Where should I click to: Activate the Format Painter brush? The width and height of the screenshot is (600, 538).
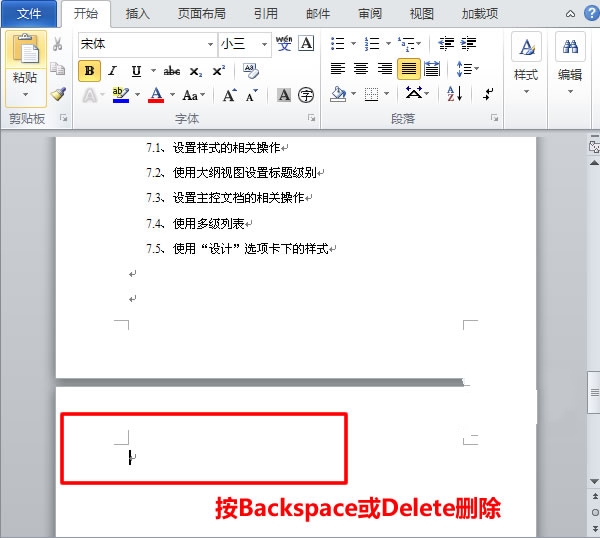[58, 94]
